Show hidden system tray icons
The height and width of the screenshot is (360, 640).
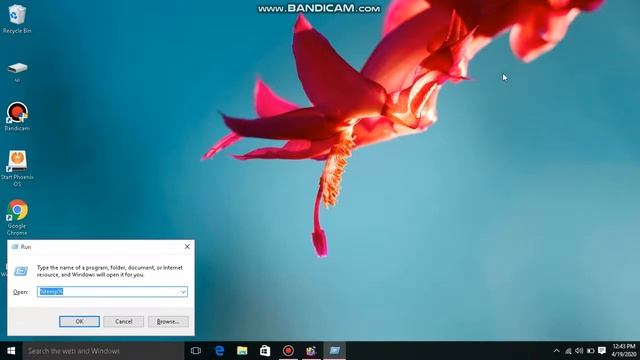(x=556, y=351)
